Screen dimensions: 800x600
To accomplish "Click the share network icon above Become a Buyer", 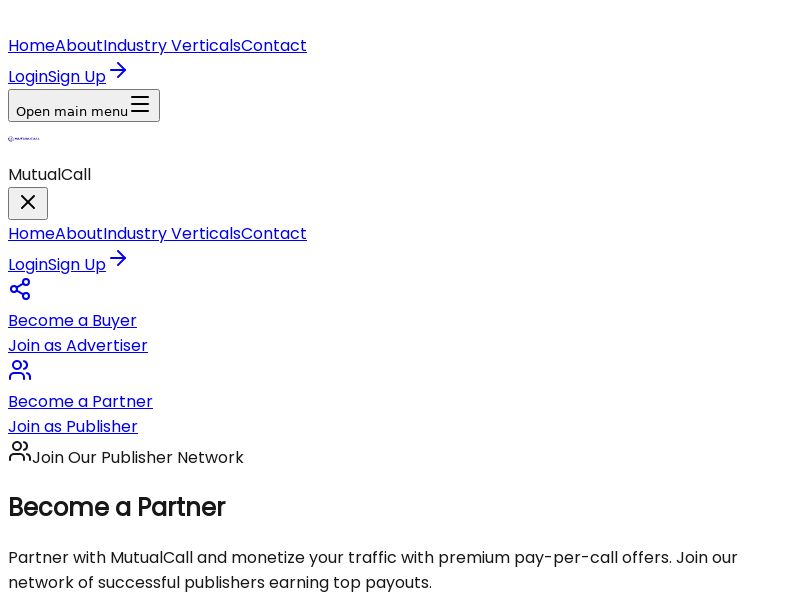I will pos(19,289).
